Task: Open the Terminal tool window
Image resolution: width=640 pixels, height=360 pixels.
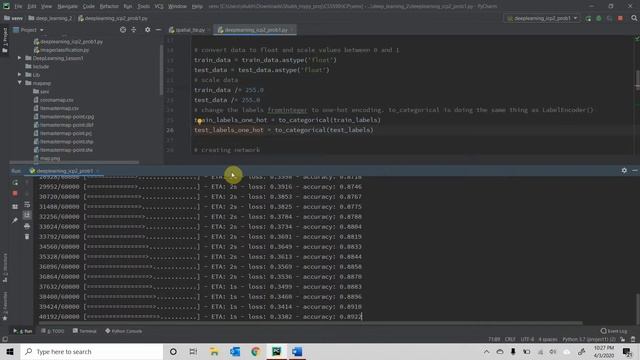Action: (84, 331)
